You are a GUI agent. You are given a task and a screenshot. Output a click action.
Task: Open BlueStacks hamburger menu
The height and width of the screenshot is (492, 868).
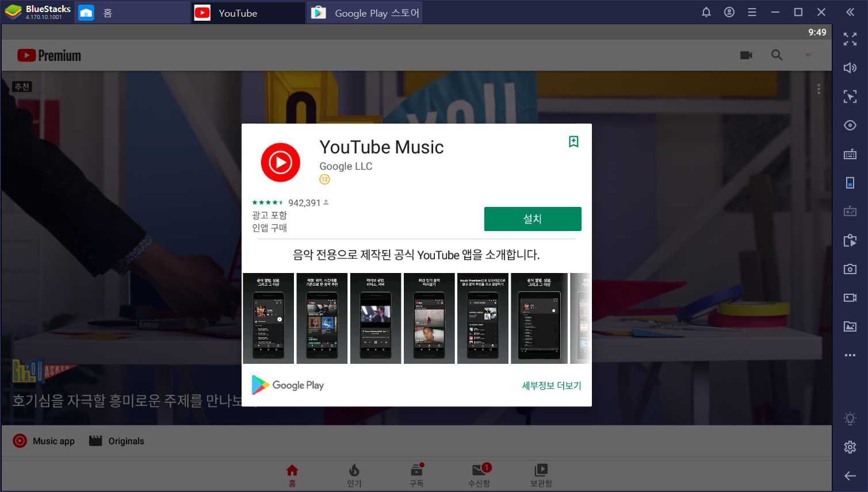(752, 12)
